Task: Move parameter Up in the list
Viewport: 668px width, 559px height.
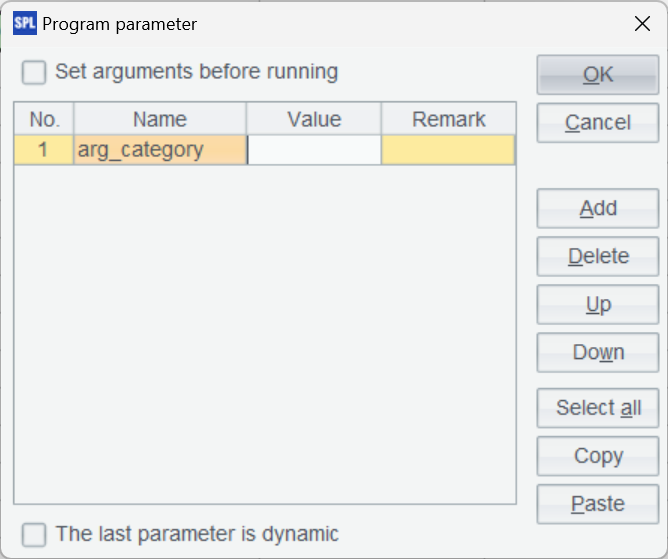Action: coord(598,305)
